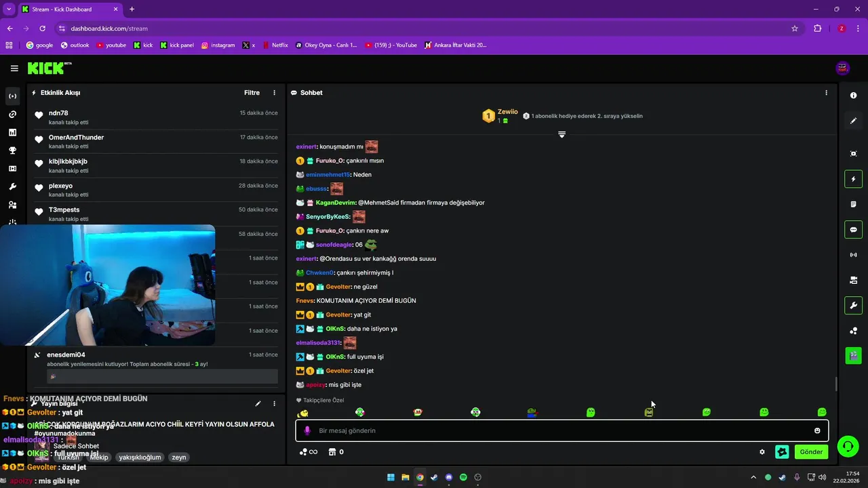Toggle the wrench widget in right sidebar
The width and height of the screenshot is (868, 488).
click(x=853, y=305)
